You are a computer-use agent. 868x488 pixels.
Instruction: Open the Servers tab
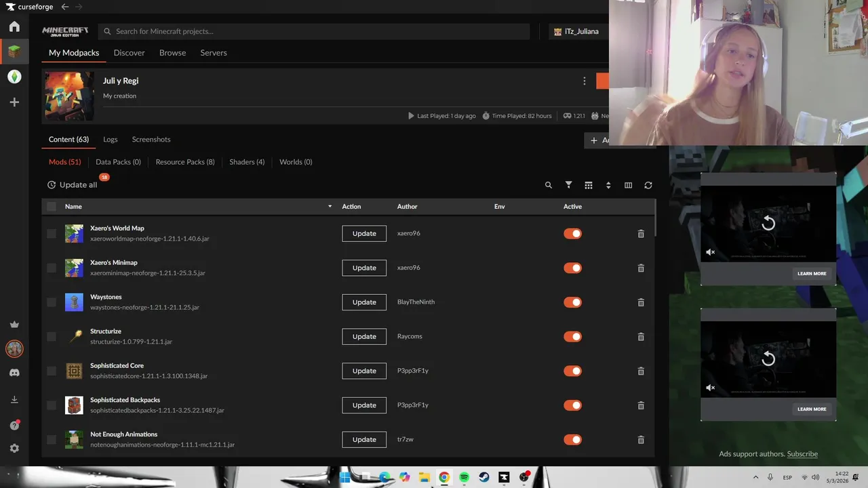tap(214, 53)
